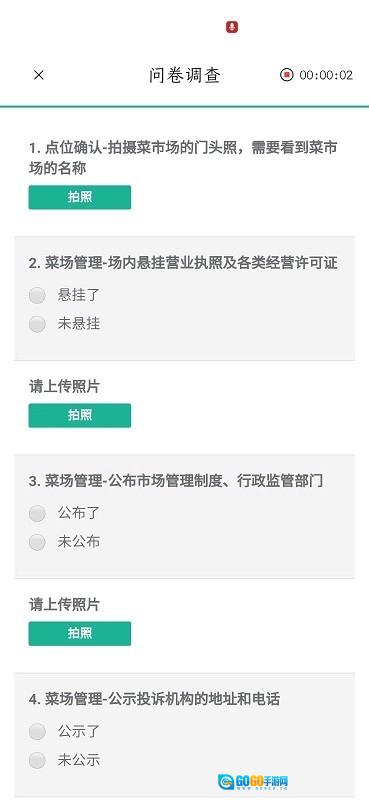Click question 4 title about 投诉机构
This screenshot has width=369, height=800.
pyautogui.click(x=155, y=699)
